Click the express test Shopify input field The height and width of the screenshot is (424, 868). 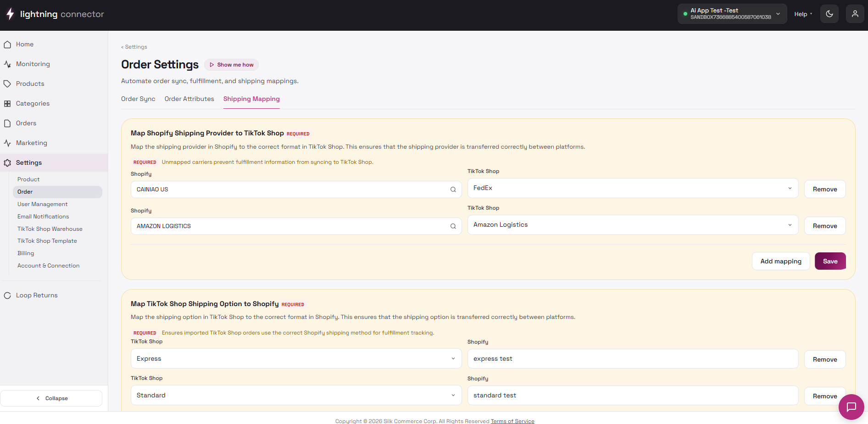(633, 359)
